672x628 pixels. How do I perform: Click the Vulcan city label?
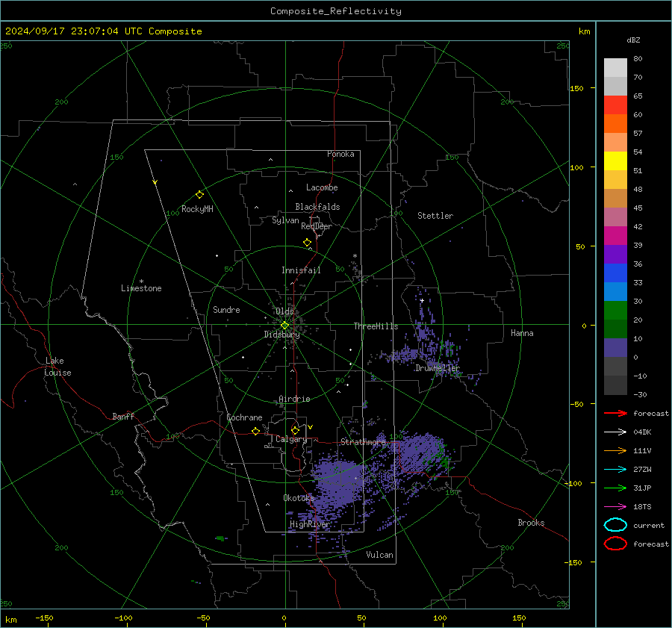(x=379, y=555)
